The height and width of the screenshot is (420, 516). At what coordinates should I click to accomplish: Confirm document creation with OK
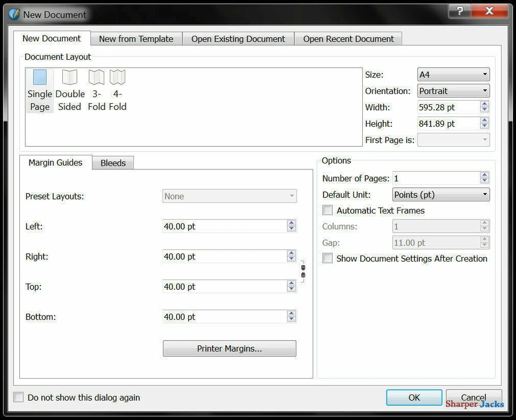tap(413, 397)
